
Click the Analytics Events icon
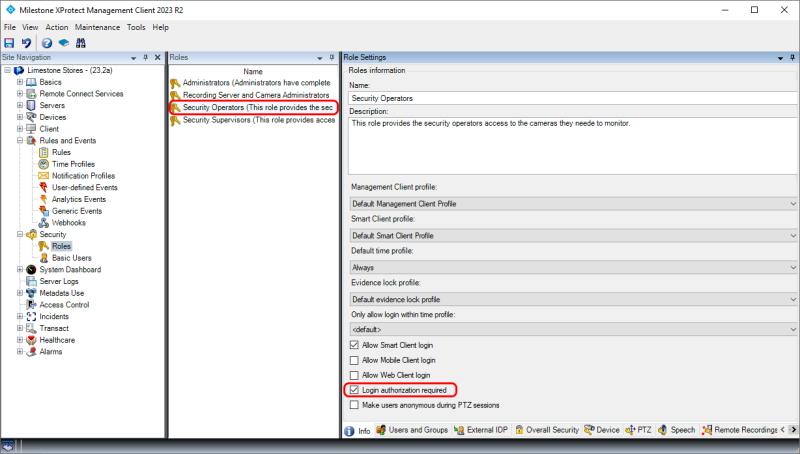(x=44, y=199)
